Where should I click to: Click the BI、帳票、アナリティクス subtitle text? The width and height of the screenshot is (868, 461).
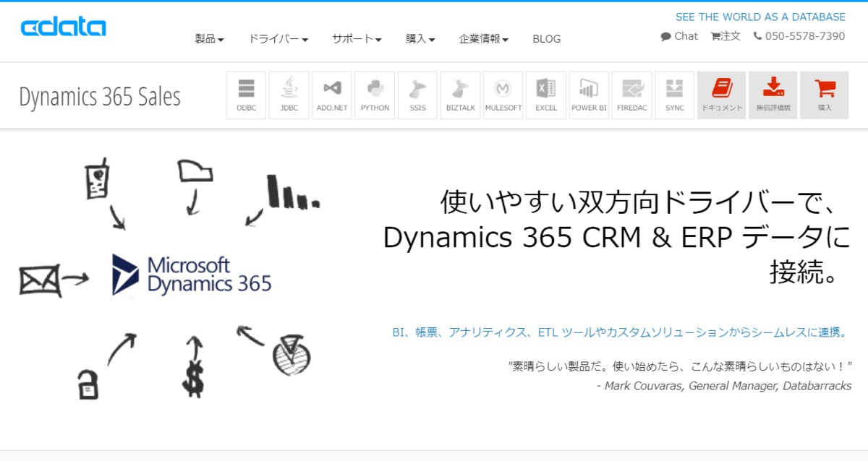point(621,332)
